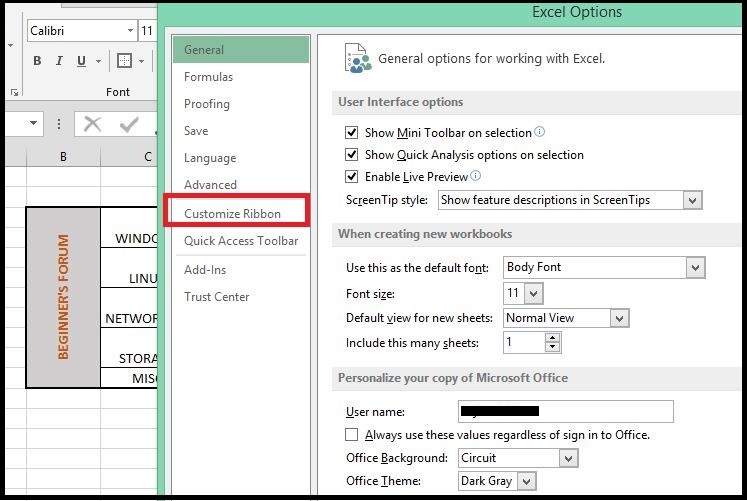The width and height of the screenshot is (747, 501).
Task: Click the Include this many sheets field
Action: coord(524,342)
